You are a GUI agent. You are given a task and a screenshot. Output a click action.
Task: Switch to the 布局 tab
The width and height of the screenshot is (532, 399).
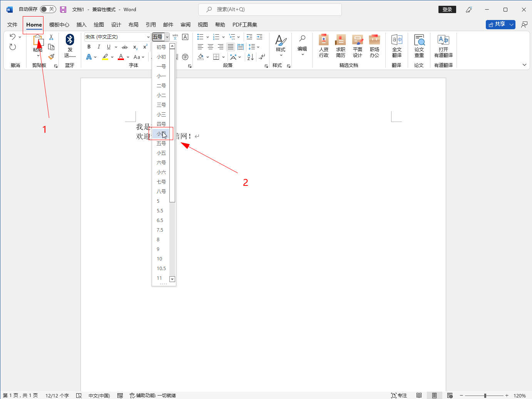click(133, 25)
